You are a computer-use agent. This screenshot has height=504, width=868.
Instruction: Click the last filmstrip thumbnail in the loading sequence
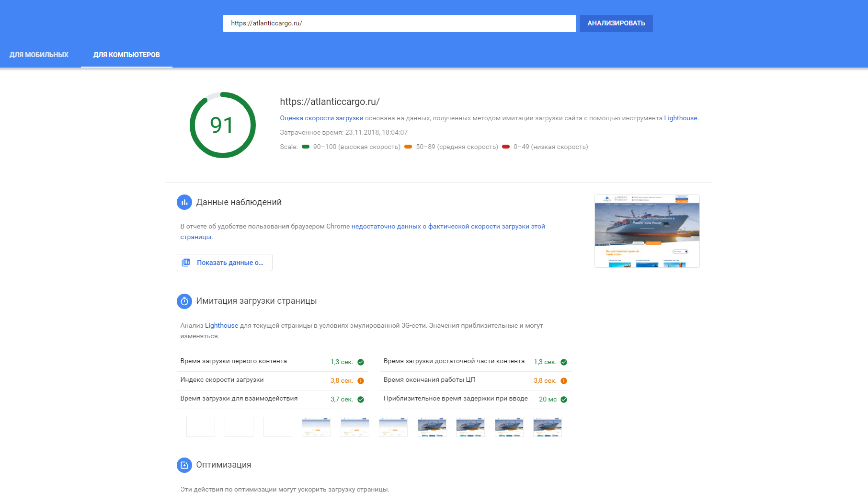[x=547, y=427]
